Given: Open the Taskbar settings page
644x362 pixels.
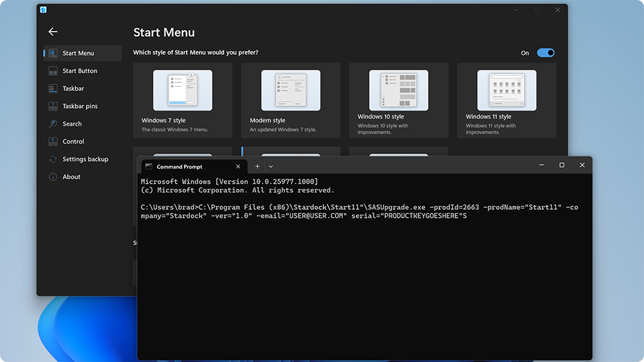Looking at the screenshot, I should coord(83,88).
